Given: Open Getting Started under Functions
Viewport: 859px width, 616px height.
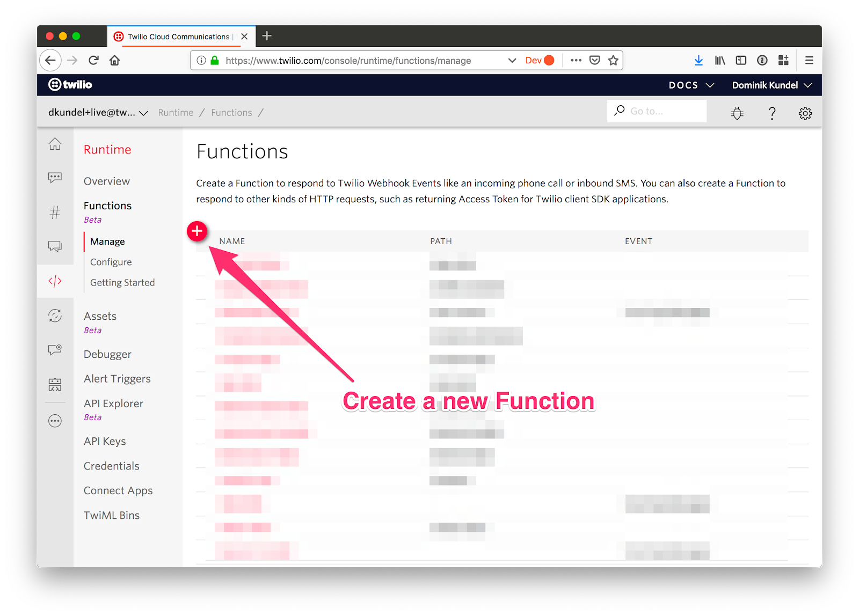Looking at the screenshot, I should pos(122,282).
